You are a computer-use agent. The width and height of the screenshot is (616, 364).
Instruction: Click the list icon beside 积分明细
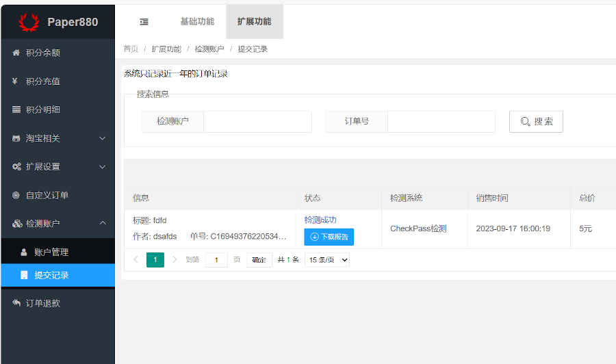[16, 109]
